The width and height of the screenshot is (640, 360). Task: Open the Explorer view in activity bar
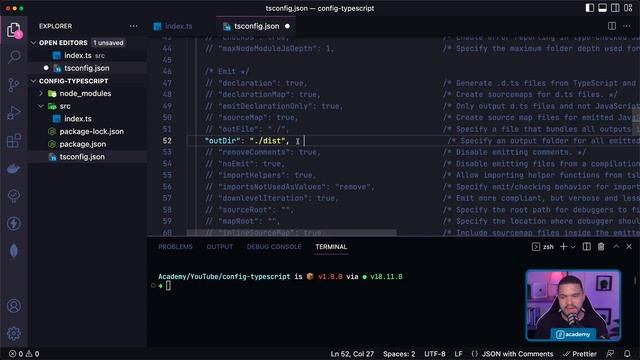coord(14,30)
